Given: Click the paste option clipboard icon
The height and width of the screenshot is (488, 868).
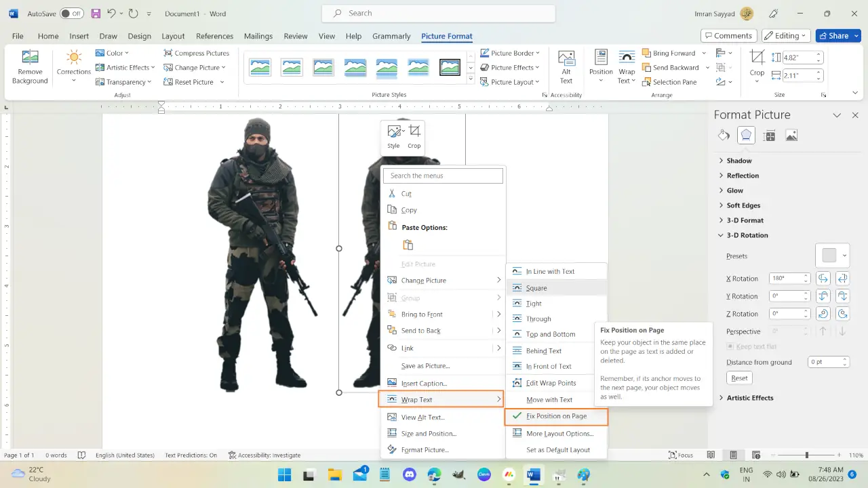Looking at the screenshot, I should [x=408, y=245].
